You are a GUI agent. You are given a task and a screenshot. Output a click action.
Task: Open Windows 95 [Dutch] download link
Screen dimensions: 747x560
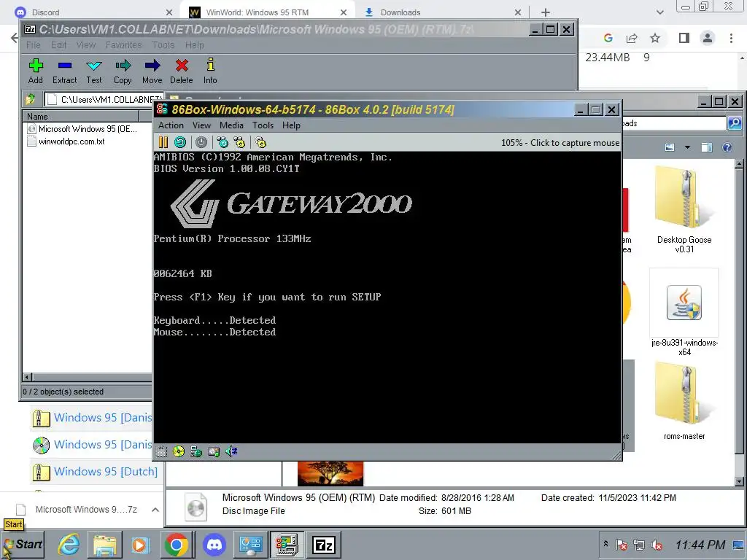[x=105, y=472]
